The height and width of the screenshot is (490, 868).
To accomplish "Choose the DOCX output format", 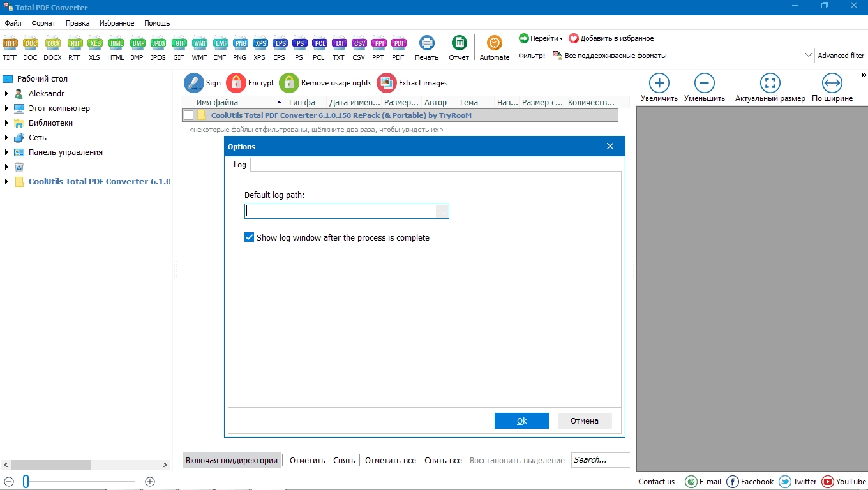I will coord(52,48).
